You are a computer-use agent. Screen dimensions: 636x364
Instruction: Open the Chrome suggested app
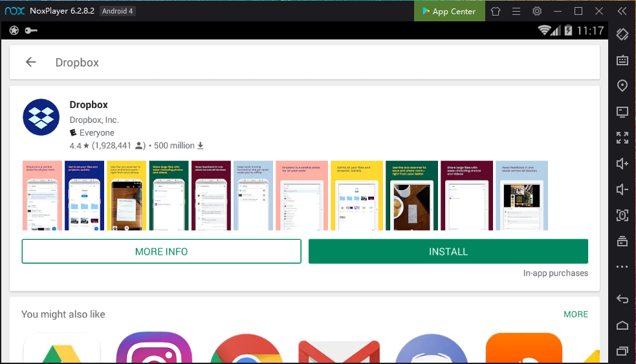click(247, 348)
